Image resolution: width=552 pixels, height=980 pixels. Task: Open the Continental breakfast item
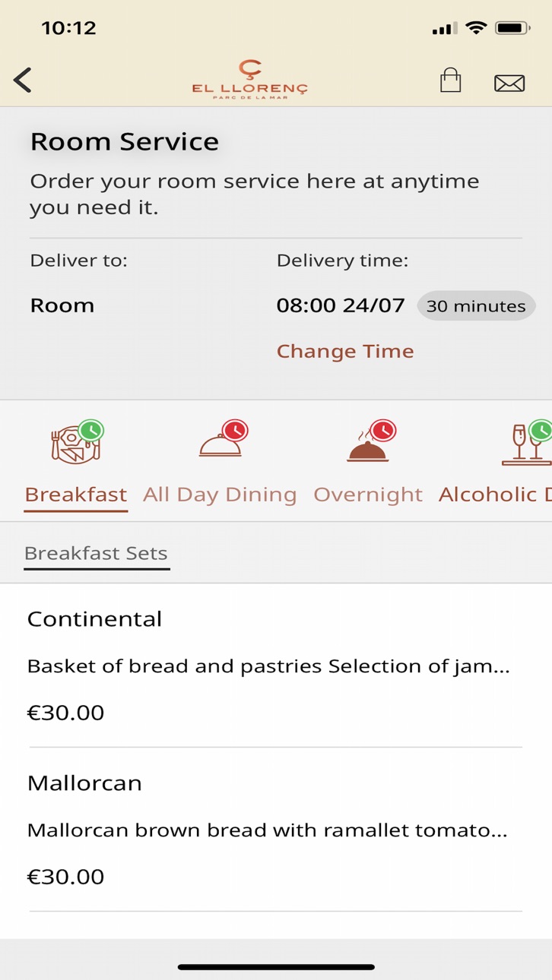(x=276, y=665)
